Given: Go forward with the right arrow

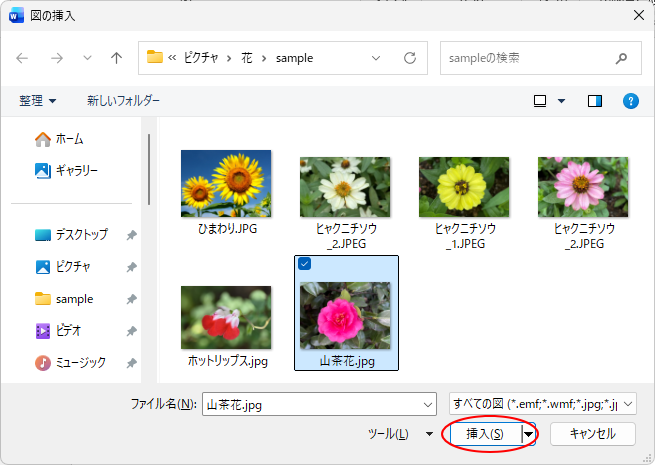Looking at the screenshot, I should pyautogui.click(x=57, y=58).
